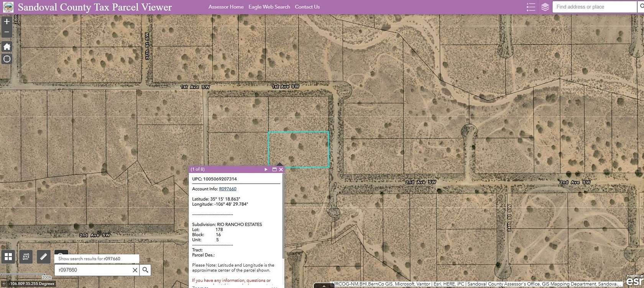Open the Measurement ruler tool
This screenshot has height=288, width=644.
44,257
